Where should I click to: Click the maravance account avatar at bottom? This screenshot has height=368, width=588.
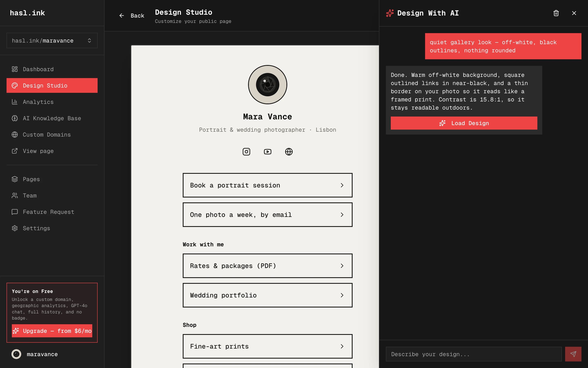point(16,354)
